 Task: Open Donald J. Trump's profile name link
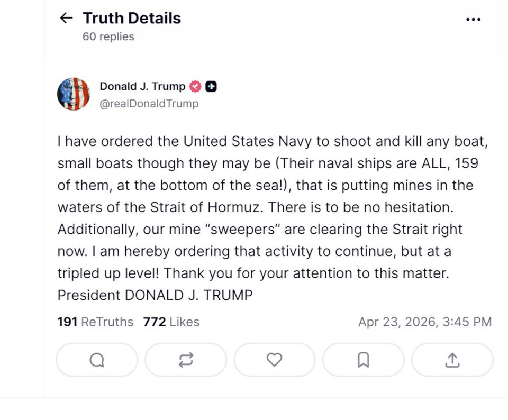point(142,87)
